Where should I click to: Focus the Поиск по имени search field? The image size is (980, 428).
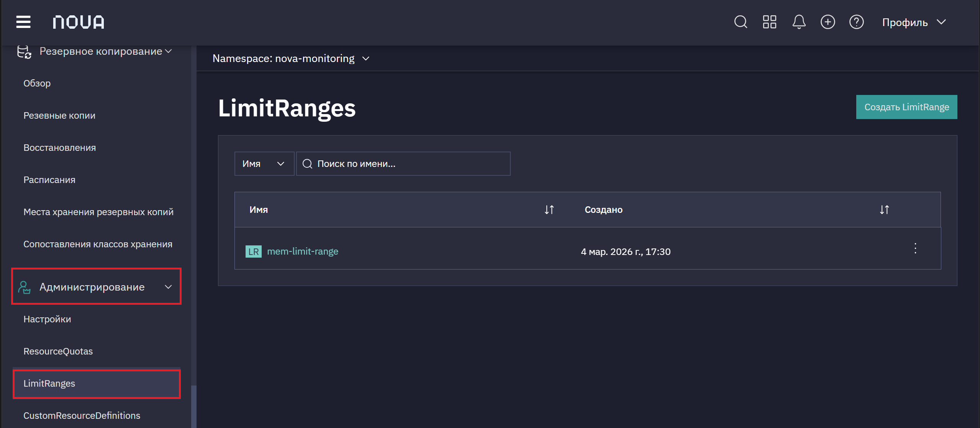pos(403,164)
